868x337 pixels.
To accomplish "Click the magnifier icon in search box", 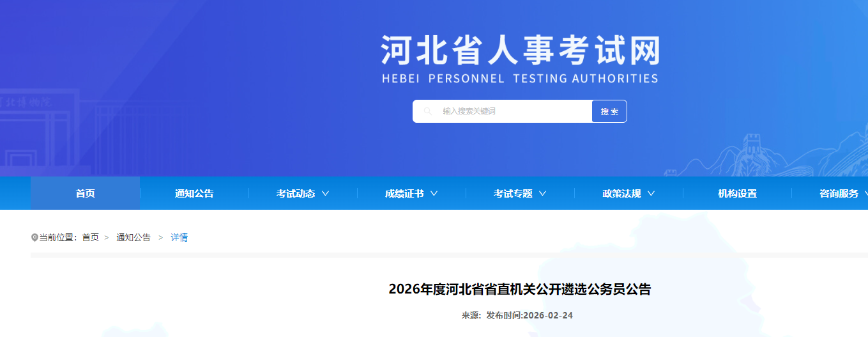I will (x=428, y=111).
